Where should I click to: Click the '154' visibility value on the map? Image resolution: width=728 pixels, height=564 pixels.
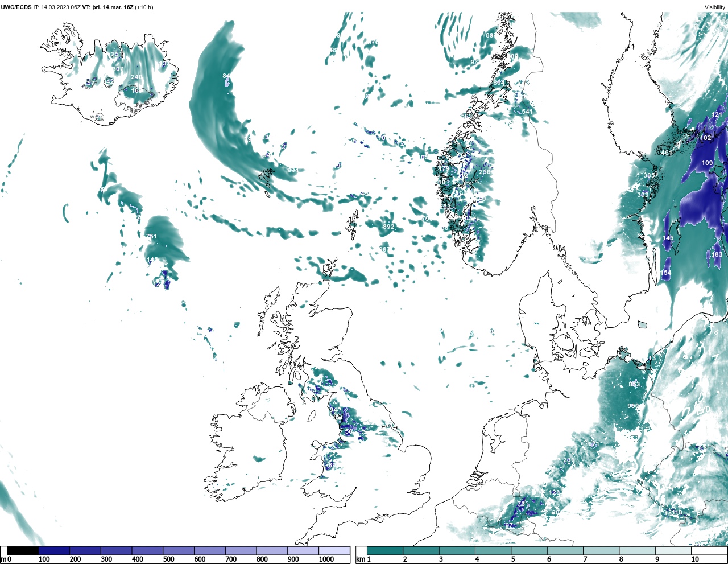click(665, 273)
